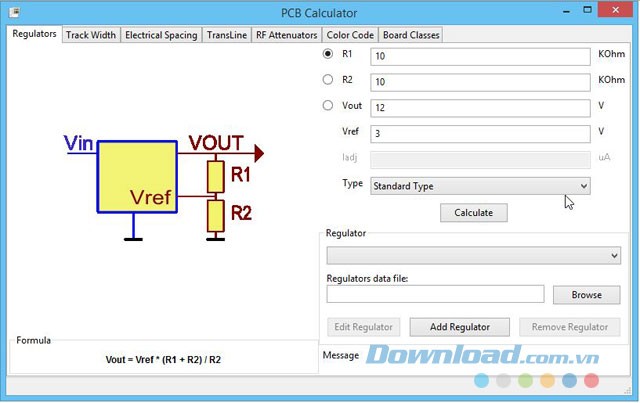Open the Type dropdown showing Standard Type
The image size is (640, 403).
tap(480, 186)
